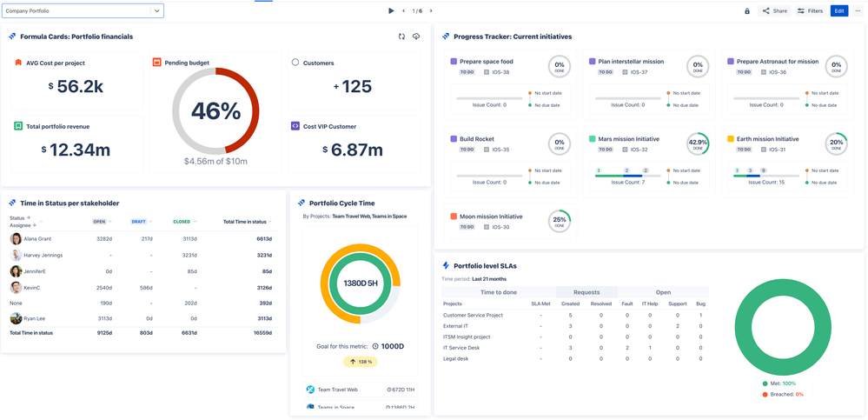
Task: Open issue IOS-38 for Prepare space food
Action: (500, 72)
